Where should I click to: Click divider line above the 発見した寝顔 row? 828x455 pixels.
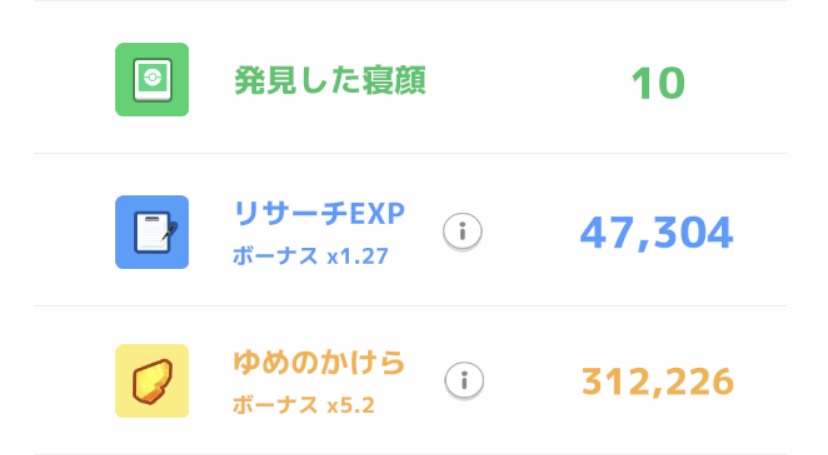410,2
